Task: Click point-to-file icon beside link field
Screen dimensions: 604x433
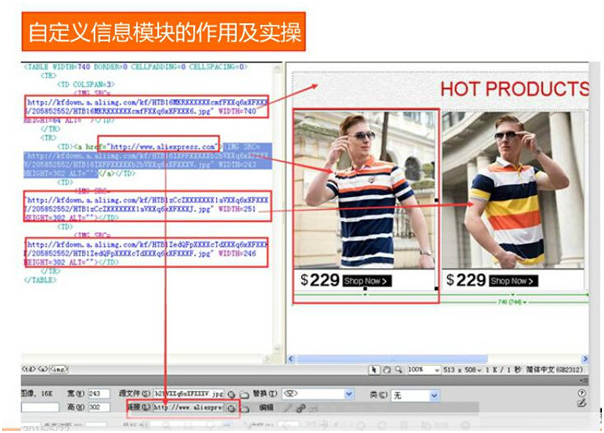Action: coord(231,408)
